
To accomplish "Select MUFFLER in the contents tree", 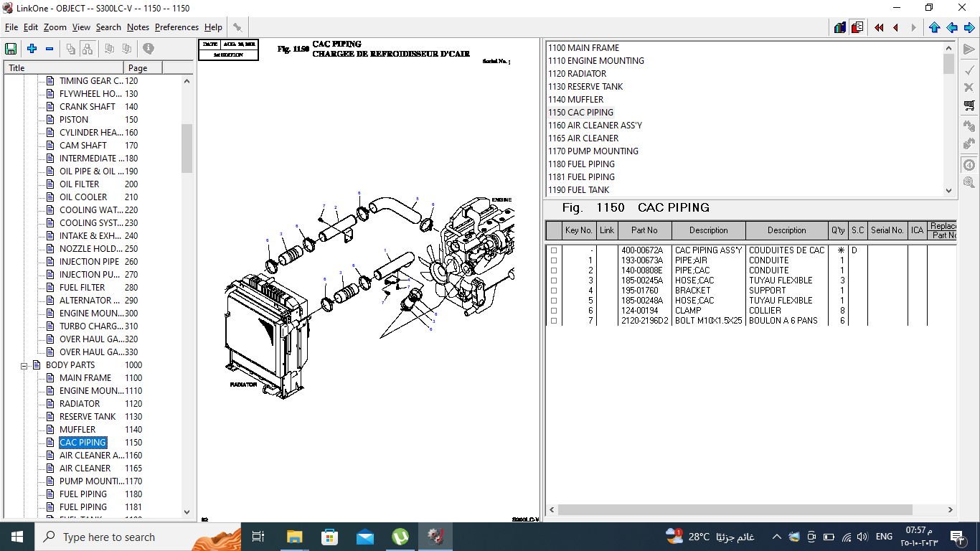I will [77, 430].
